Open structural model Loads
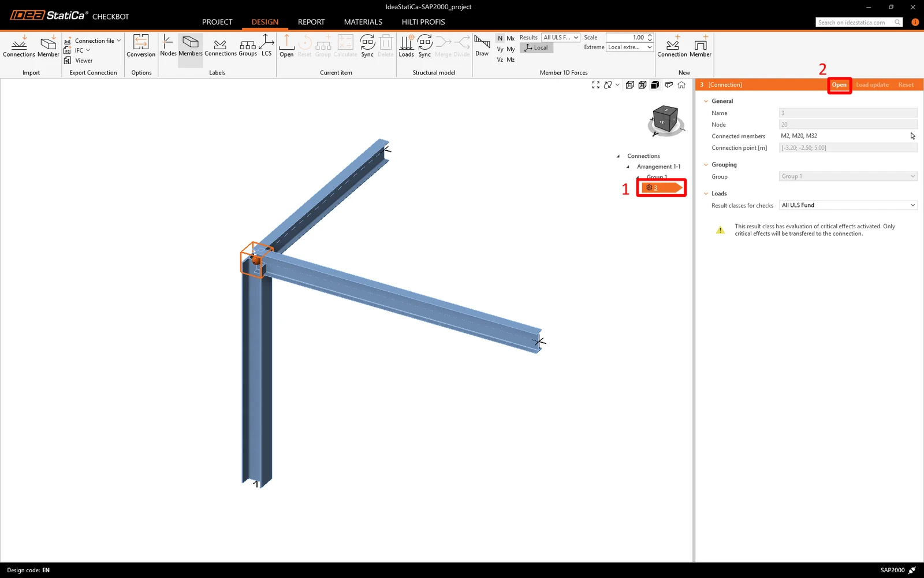Screen dimensions: 924x578 click(x=407, y=46)
